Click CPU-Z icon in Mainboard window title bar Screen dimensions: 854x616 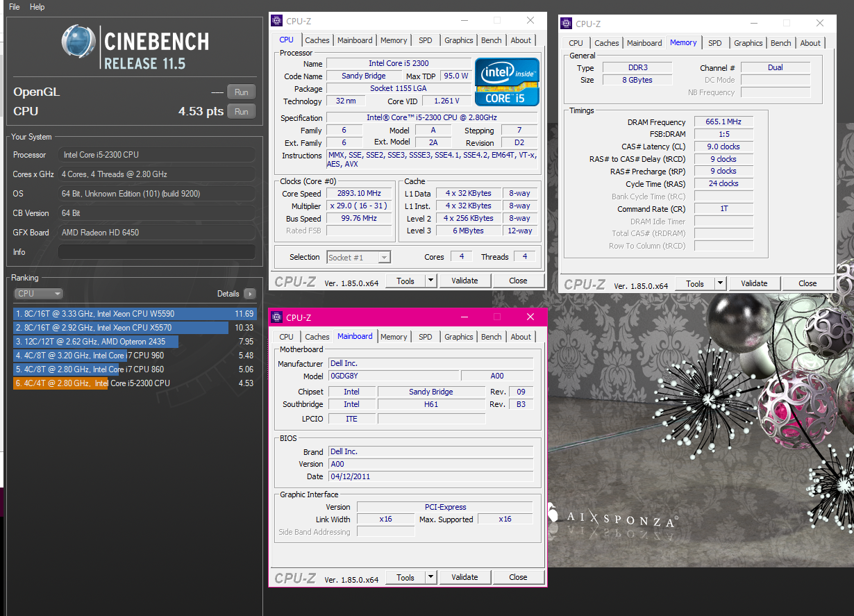coord(277,317)
